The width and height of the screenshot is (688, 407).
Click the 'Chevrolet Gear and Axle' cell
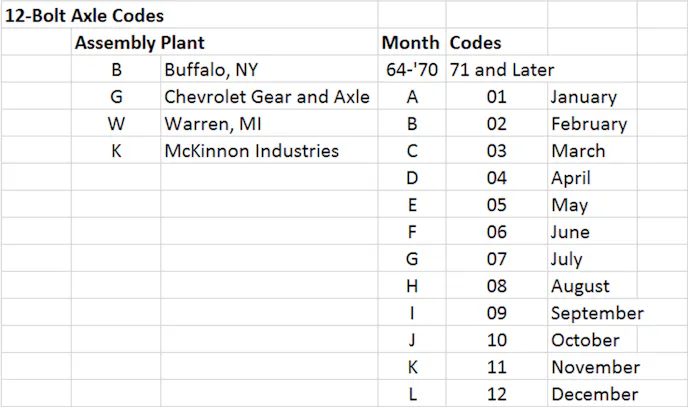click(x=267, y=97)
